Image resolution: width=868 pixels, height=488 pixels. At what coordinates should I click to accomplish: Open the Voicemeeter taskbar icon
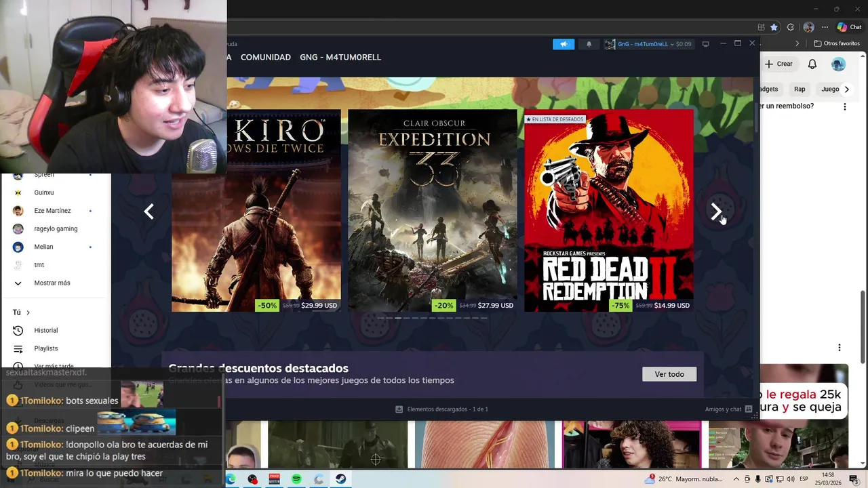[275, 479]
